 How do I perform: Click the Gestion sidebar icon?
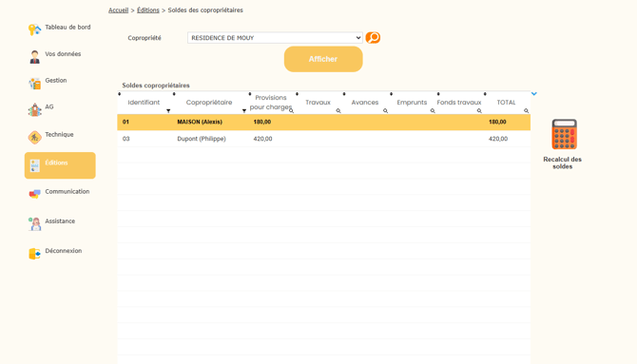click(34, 84)
